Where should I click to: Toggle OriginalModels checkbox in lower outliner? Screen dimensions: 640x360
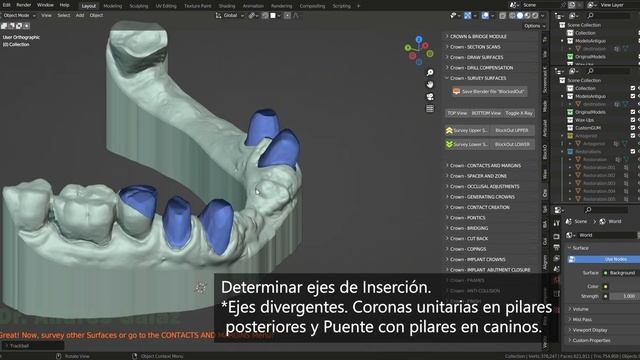(x=633, y=112)
